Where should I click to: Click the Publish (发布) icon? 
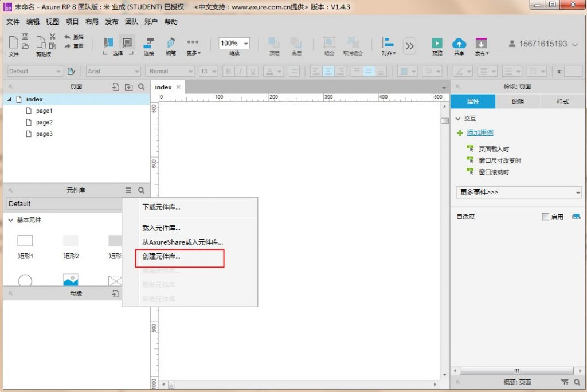click(481, 44)
